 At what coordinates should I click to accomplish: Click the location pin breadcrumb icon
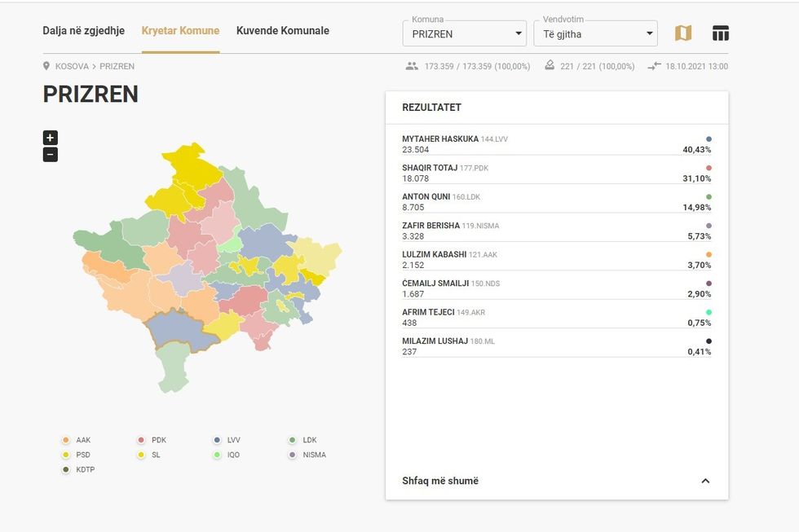(x=46, y=66)
